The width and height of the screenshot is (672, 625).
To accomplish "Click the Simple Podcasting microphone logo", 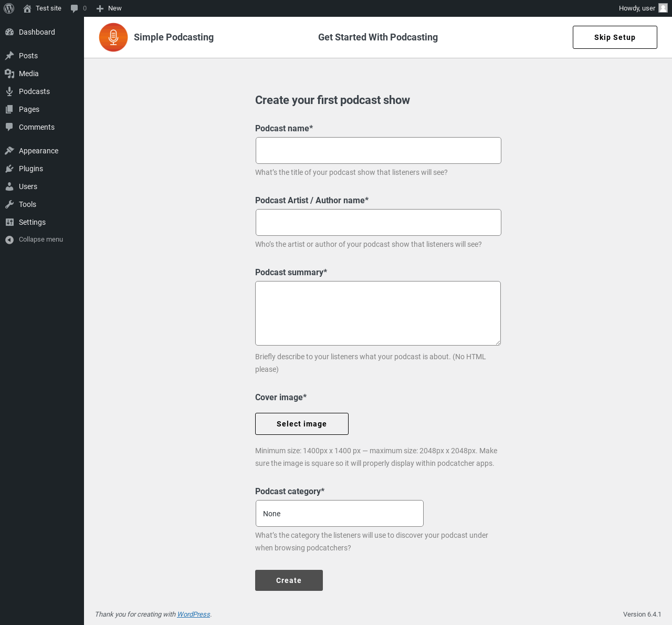I will click(113, 37).
